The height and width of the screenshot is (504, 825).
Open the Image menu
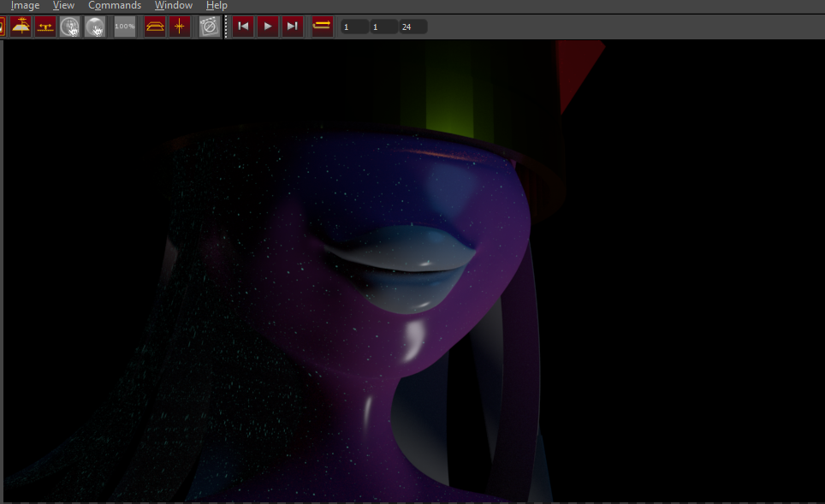pyautogui.click(x=25, y=5)
